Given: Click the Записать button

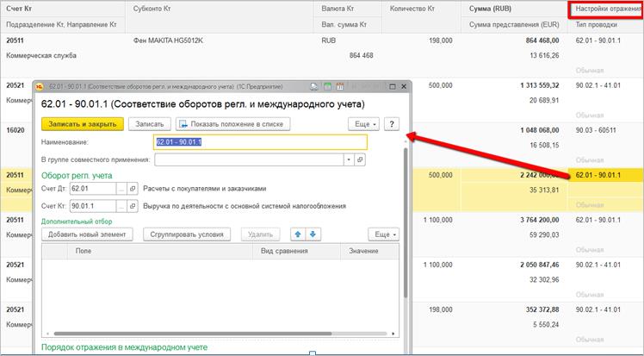Looking at the screenshot, I should click(150, 124).
